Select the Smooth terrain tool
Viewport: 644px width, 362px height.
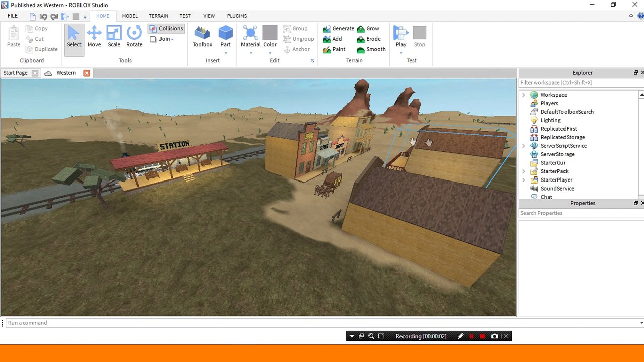point(371,49)
